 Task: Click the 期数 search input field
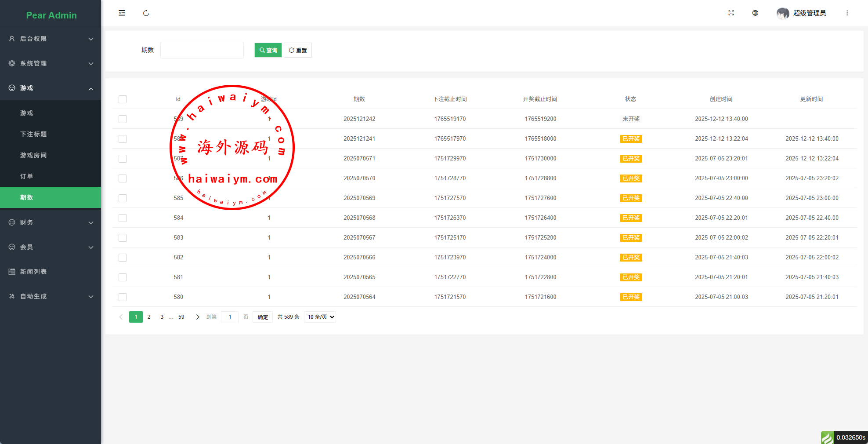(x=202, y=50)
